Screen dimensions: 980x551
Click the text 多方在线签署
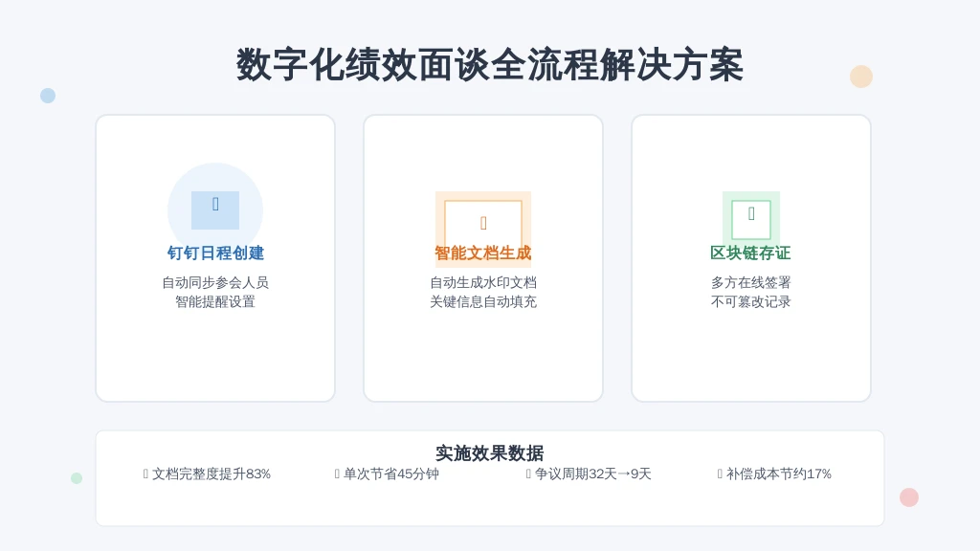[x=750, y=283]
